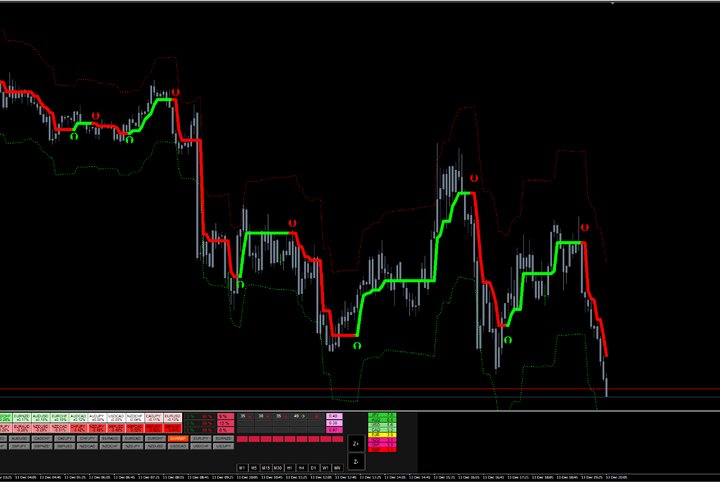Screen dimensions: 720x482
Task: Select the M30 timeframe button
Action: [x=278, y=468]
